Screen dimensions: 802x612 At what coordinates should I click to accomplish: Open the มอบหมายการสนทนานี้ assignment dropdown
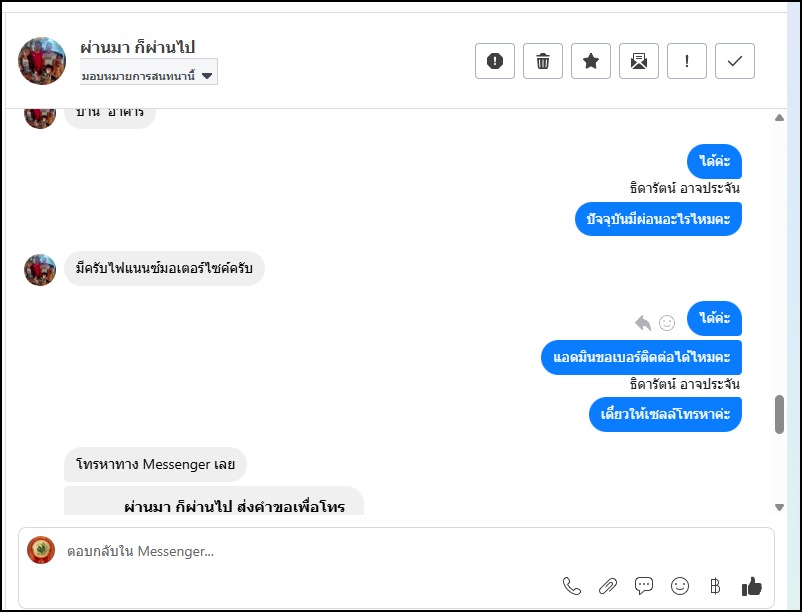click(148, 74)
